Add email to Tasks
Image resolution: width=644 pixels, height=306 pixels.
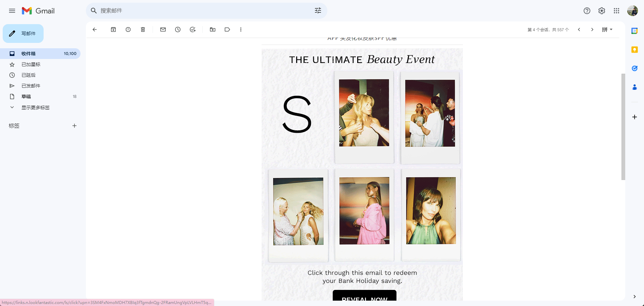pyautogui.click(x=193, y=29)
